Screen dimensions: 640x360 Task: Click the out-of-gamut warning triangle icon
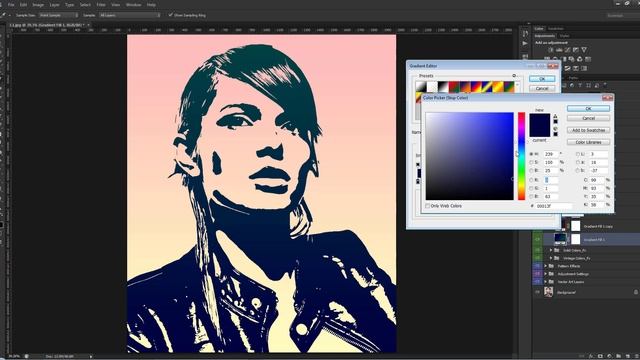coord(556,116)
